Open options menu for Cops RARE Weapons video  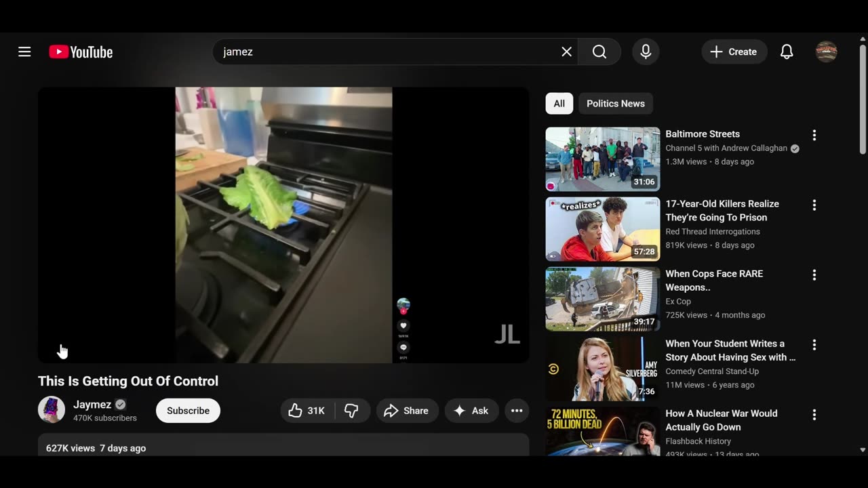814,274
